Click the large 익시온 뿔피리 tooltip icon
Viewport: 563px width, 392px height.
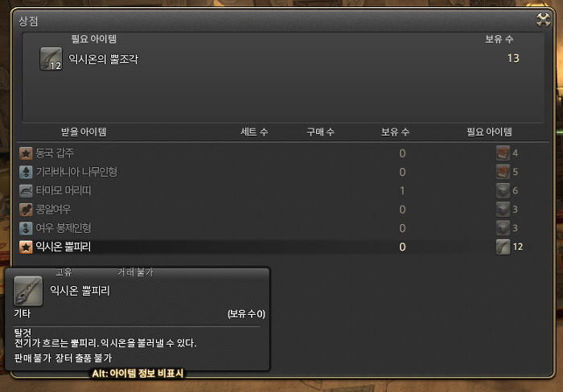coord(28,291)
